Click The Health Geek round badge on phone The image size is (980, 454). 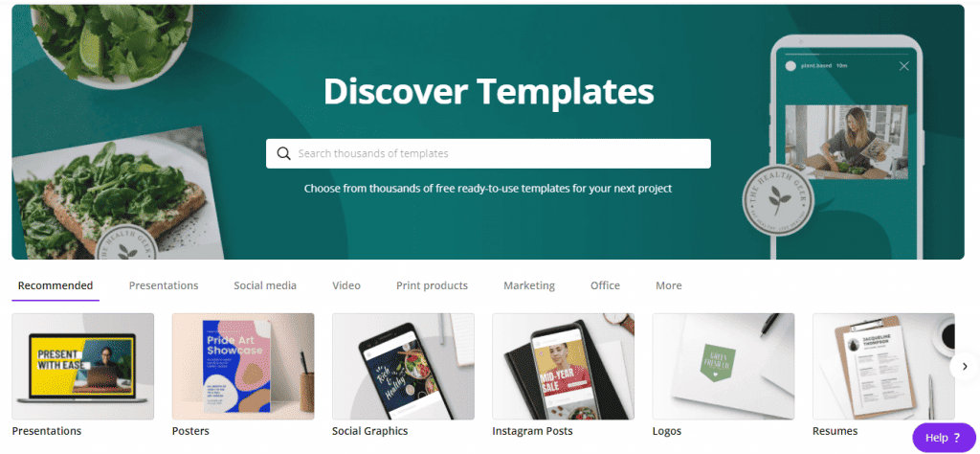[x=777, y=200]
